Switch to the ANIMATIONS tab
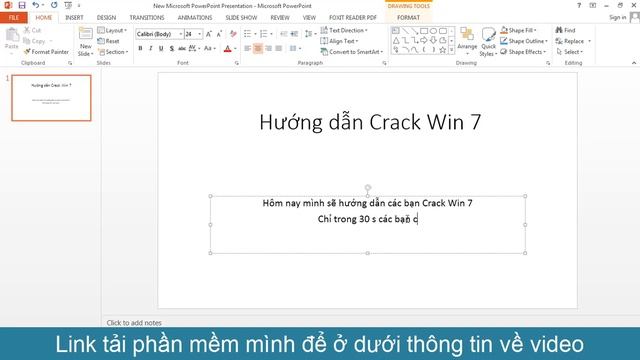Image resolution: width=640 pixels, height=360 pixels. (195, 18)
